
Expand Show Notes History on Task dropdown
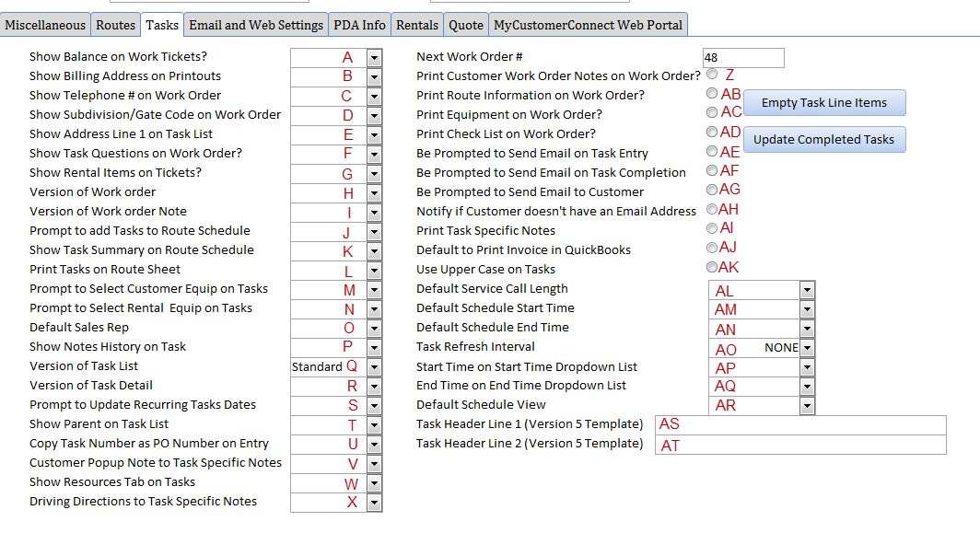click(x=374, y=349)
